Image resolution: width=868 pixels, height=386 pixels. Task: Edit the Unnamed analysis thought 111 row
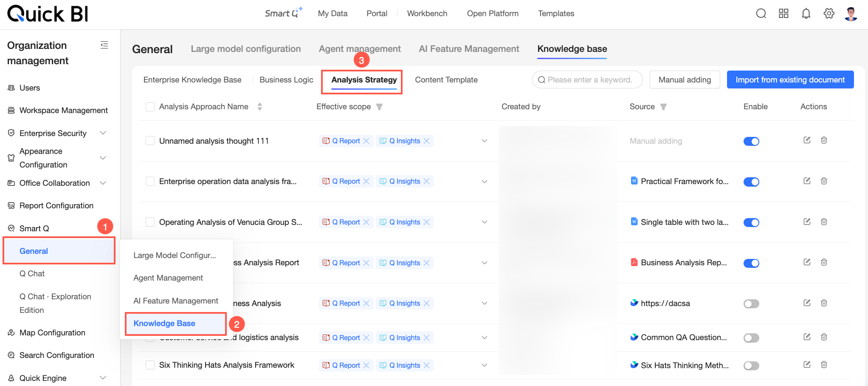(x=807, y=140)
